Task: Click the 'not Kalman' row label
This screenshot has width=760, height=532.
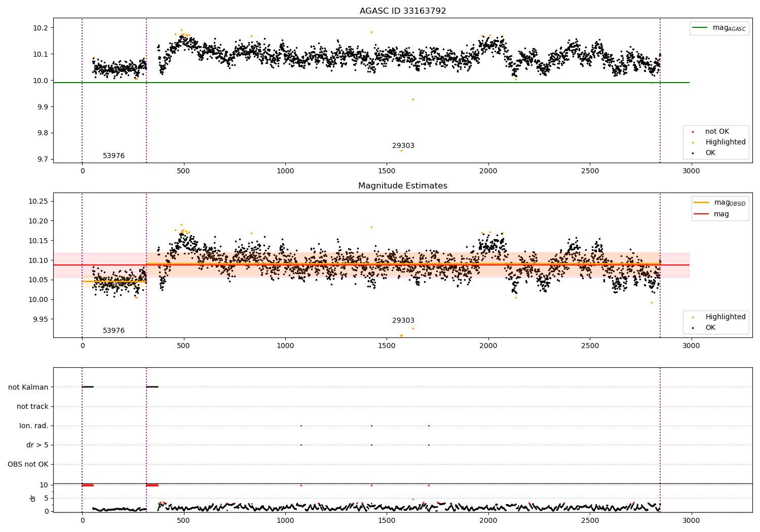Action: [28, 388]
